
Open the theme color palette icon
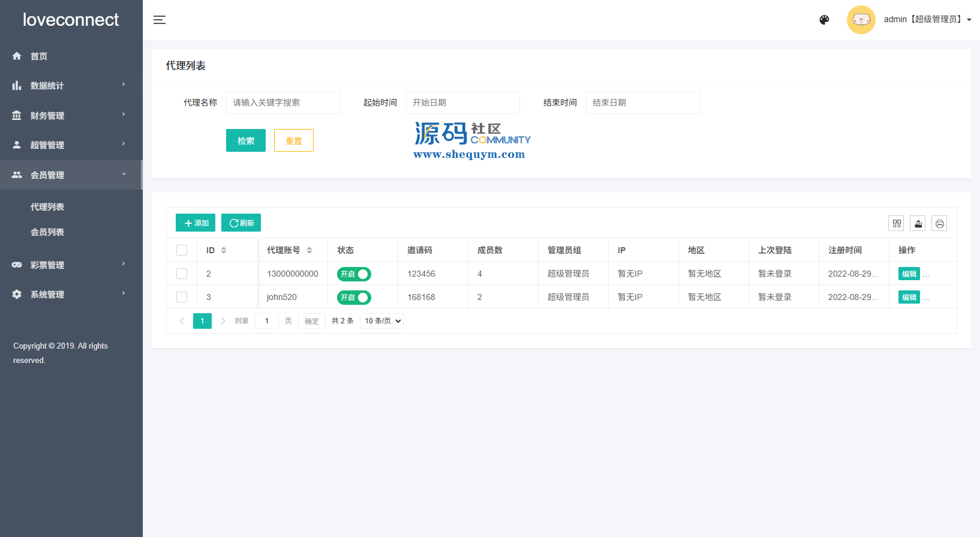tap(824, 20)
